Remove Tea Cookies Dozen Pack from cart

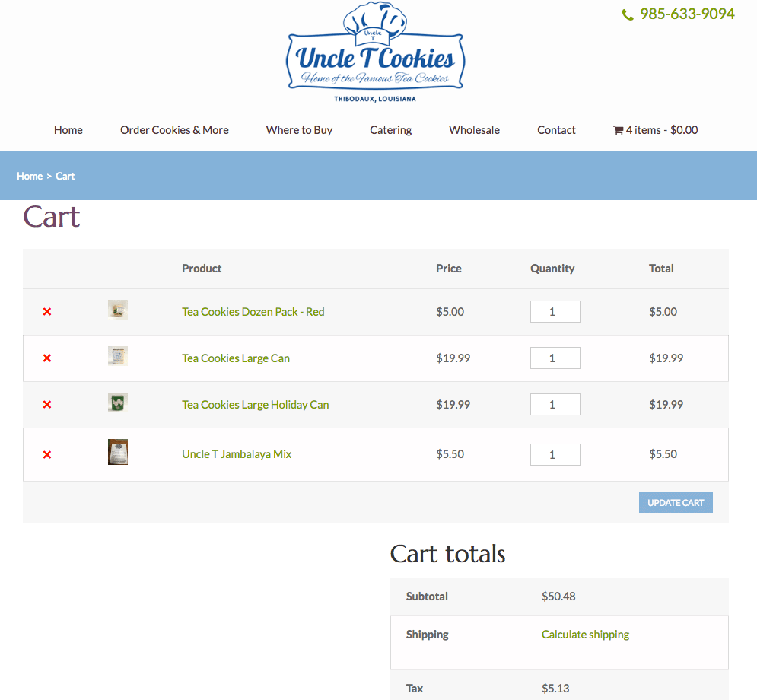click(x=47, y=312)
